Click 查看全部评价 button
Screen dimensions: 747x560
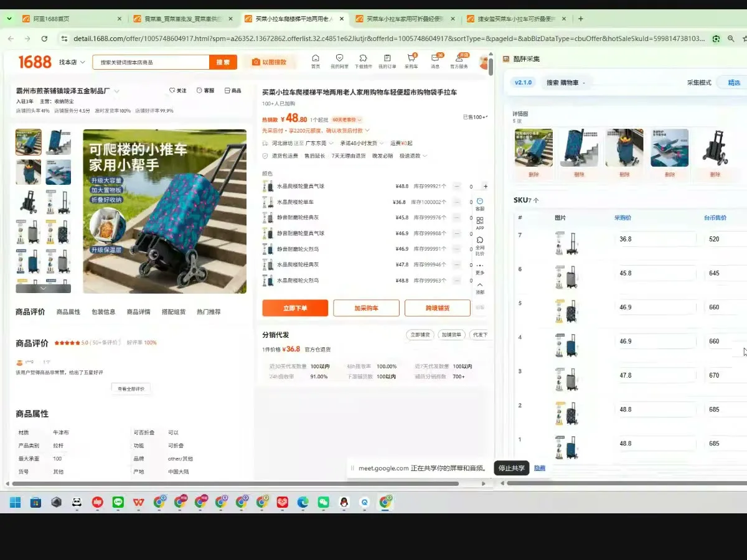(131, 389)
